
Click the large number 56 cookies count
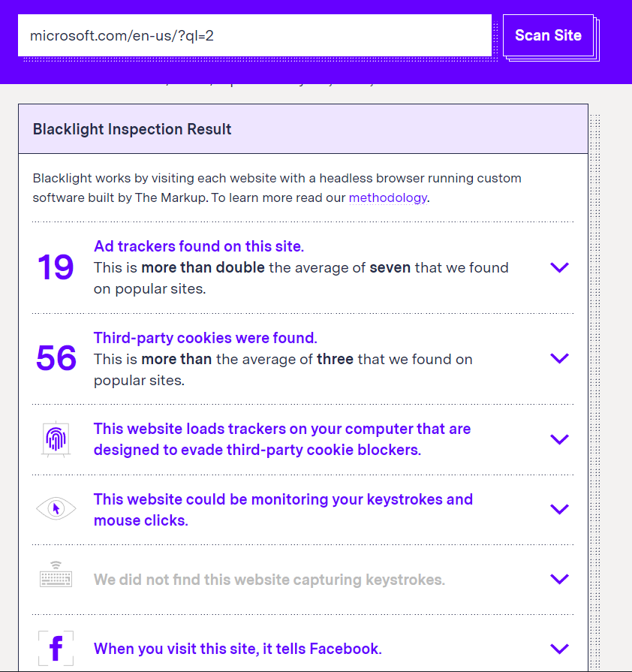[56, 358]
